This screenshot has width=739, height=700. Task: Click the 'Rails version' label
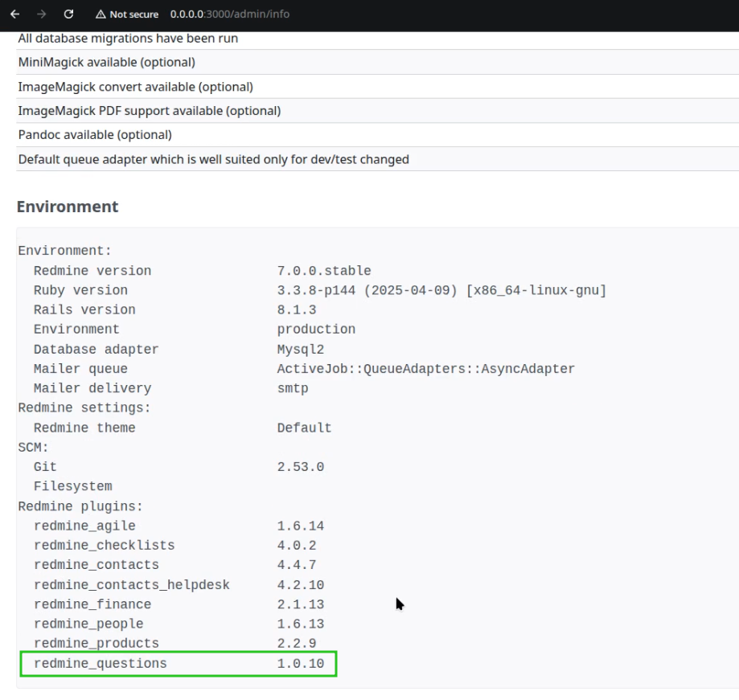point(84,309)
